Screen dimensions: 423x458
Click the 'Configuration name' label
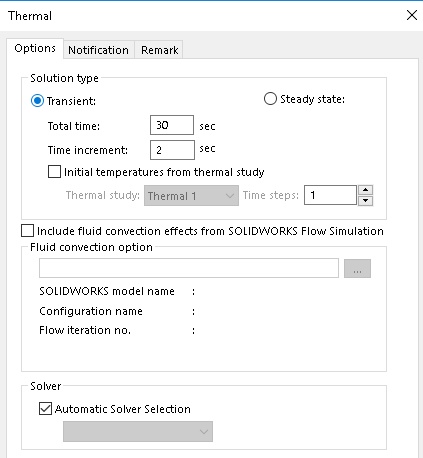pyautogui.click(x=91, y=311)
